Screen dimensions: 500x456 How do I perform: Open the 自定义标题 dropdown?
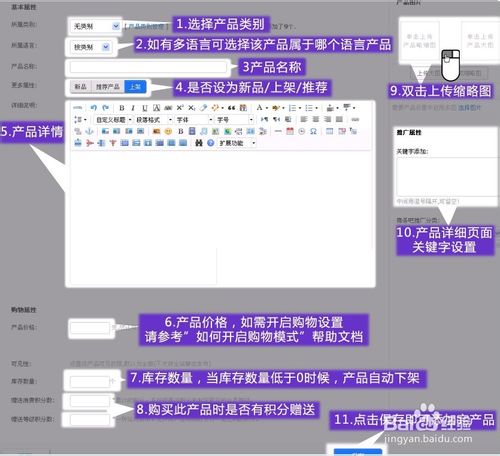pos(114,120)
